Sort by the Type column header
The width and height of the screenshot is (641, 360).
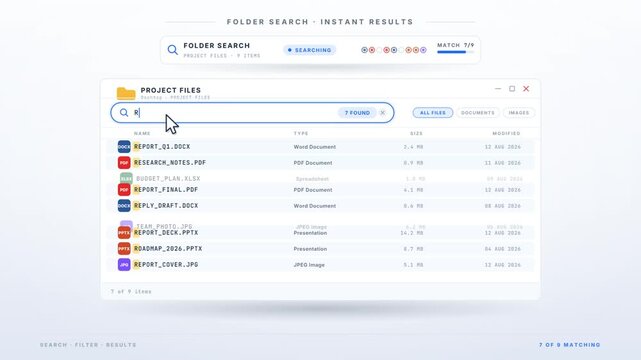[x=301, y=134]
